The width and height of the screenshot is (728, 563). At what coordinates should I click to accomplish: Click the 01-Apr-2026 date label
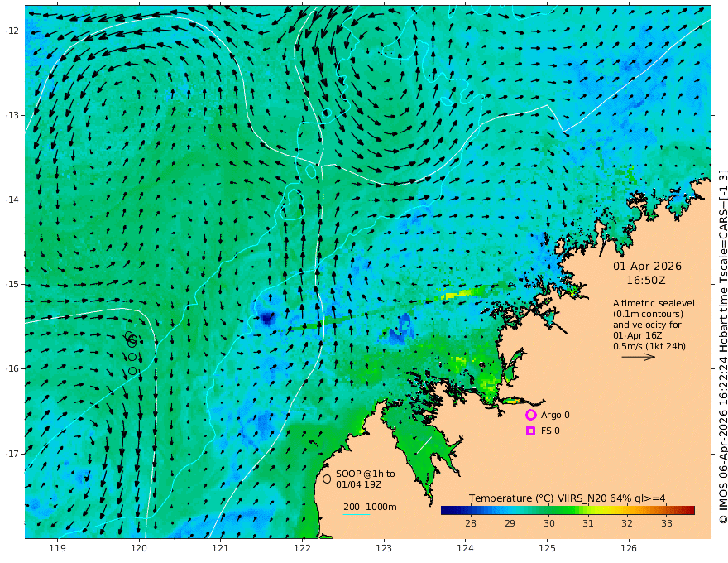click(x=647, y=267)
